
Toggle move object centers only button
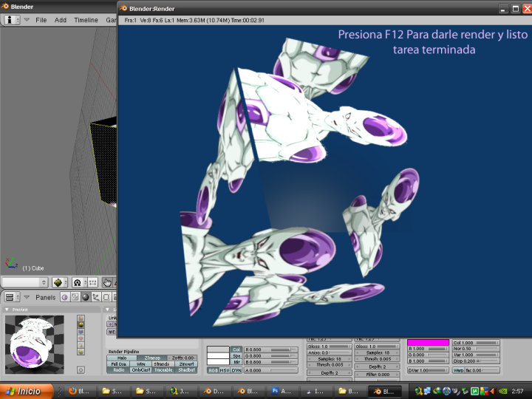tap(93, 282)
